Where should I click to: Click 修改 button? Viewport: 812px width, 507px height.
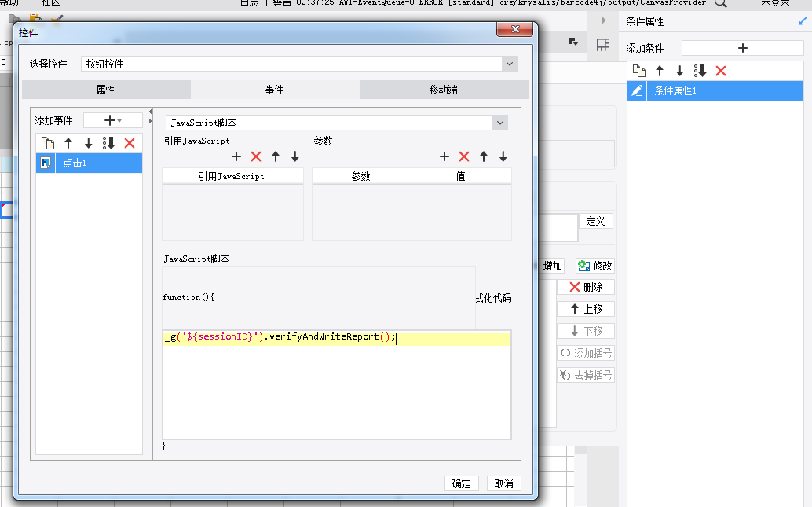point(595,266)
